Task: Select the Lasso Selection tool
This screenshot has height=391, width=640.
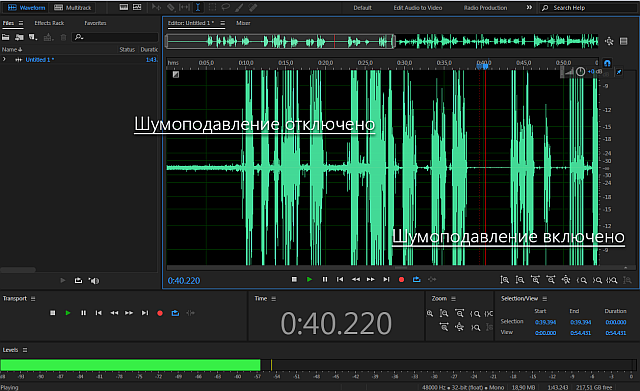Action: point(226,7)
